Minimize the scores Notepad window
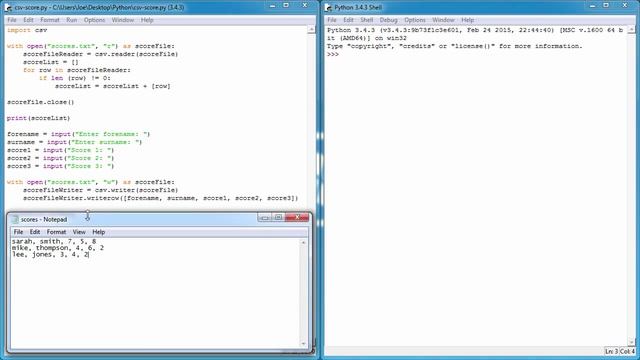 click(264, 217)
